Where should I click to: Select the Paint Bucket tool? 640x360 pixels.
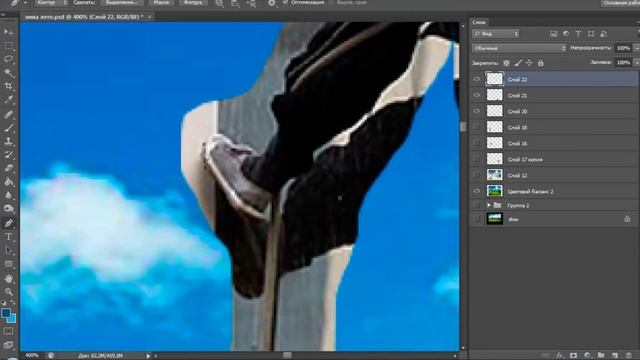click(8, 182)
